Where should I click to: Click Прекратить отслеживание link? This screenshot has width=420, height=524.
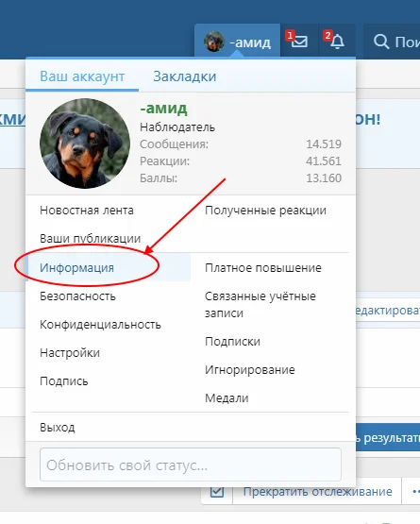pos(317,492)
